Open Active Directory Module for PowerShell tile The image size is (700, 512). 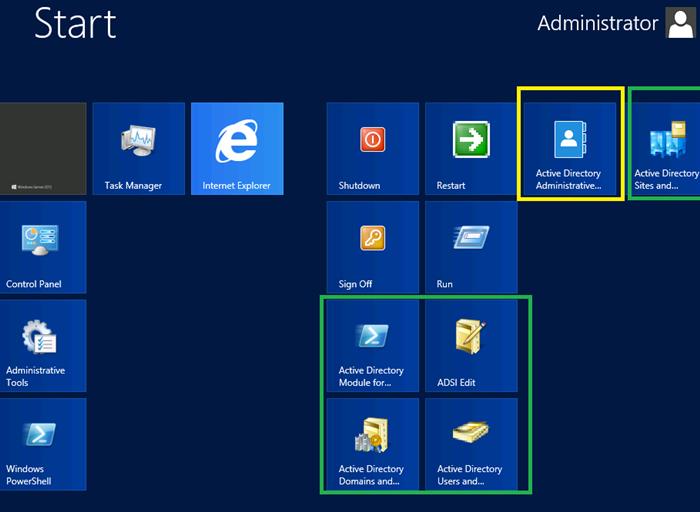373,346
